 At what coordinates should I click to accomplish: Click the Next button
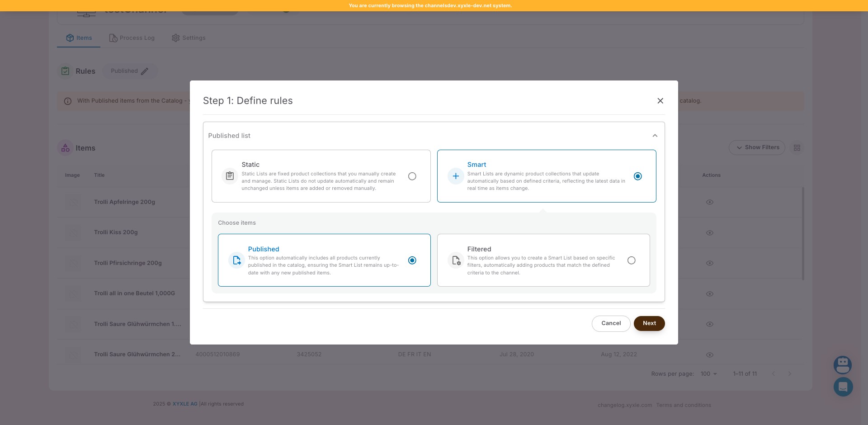click(649, 323)
